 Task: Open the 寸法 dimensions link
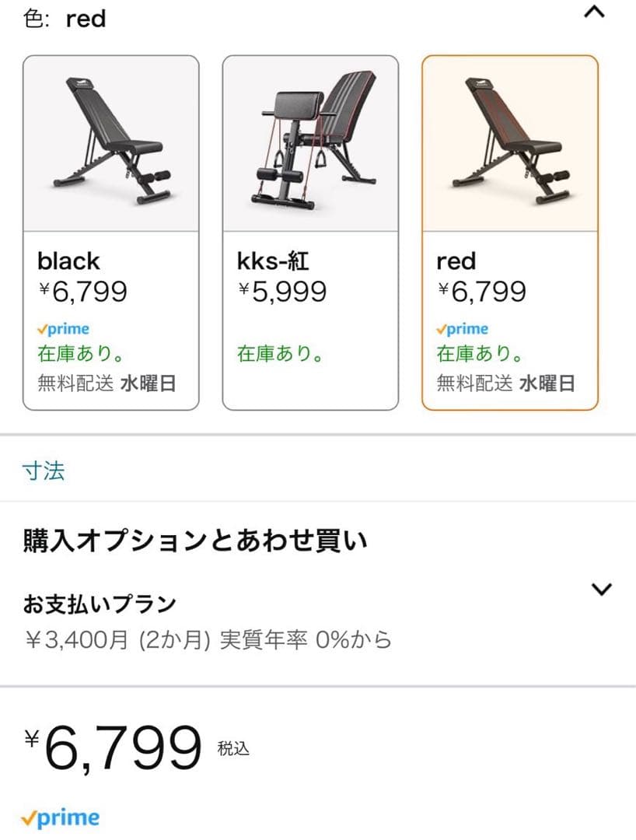(x=44, y=471)
